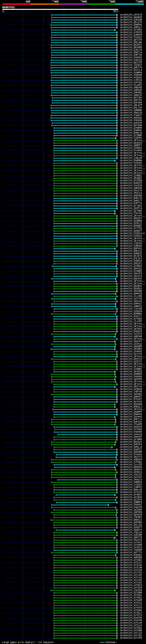Open hit label UniRef100_C6T7V6
The image size is (146, 644).
click(131, 299)
